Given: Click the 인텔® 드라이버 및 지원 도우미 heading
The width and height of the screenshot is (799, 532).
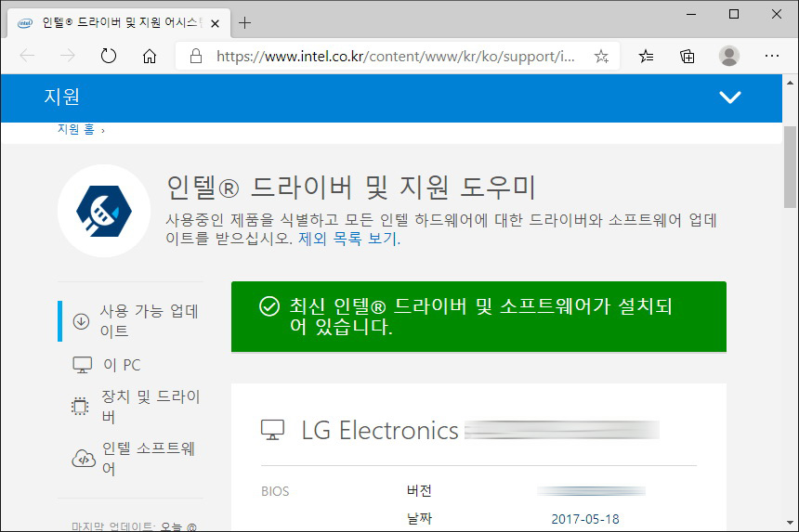Looking at the screenshot, I should point(351,188).
